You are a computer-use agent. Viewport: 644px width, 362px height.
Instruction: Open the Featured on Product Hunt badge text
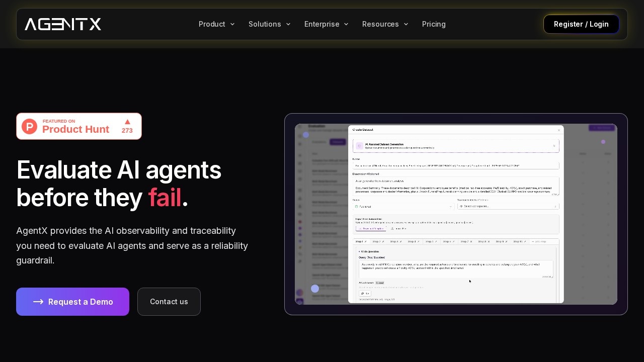coord(75,127)
